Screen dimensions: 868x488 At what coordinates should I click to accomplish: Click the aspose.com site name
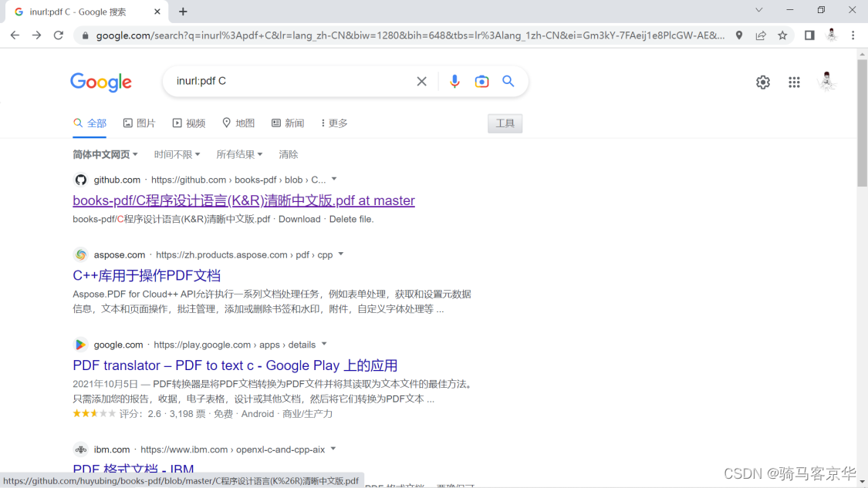tap(120, 254)
